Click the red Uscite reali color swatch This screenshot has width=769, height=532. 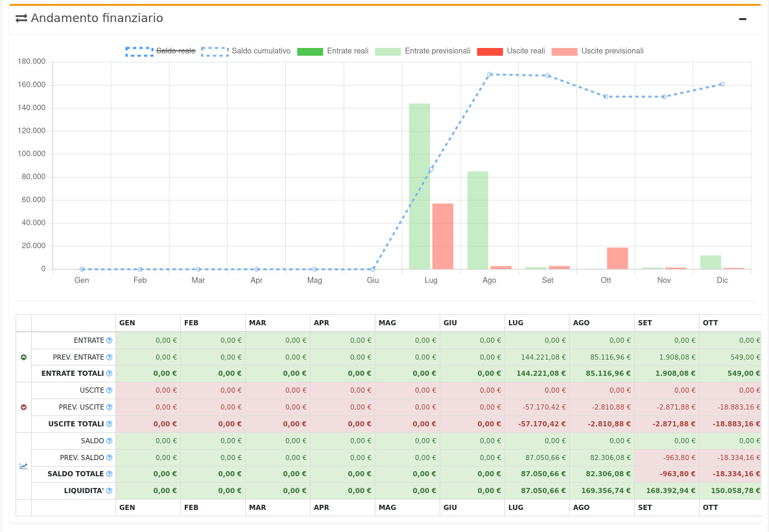(x=490, y=51)
